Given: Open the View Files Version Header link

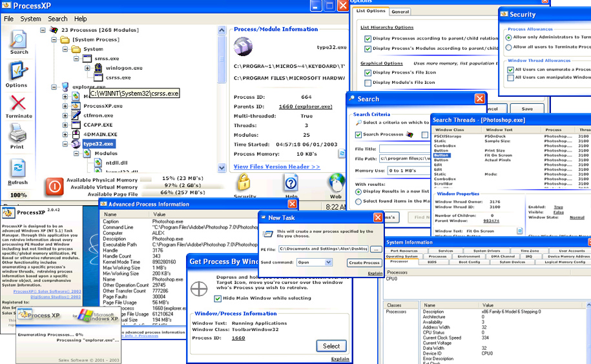Looking at the screenshot, I should click(x=276, y=167).
